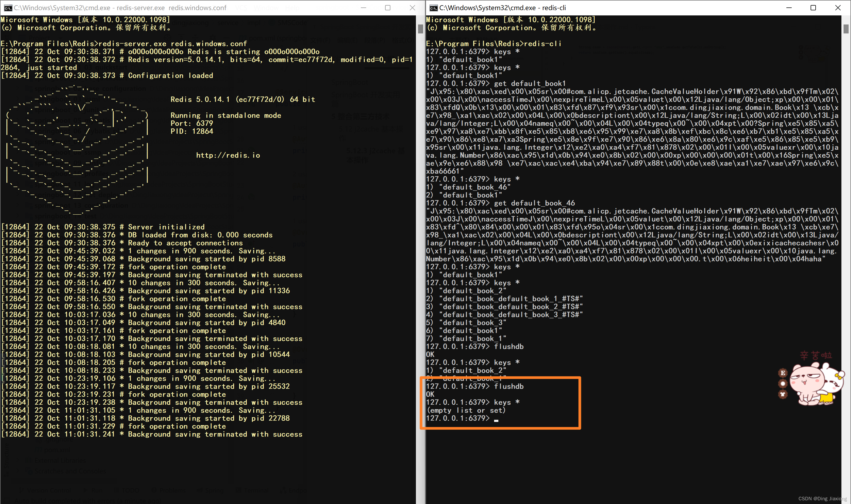The image size is (851, 504).
Task: Open the redis-cli cmd window system icon
Action: click(x=433, y=7)
